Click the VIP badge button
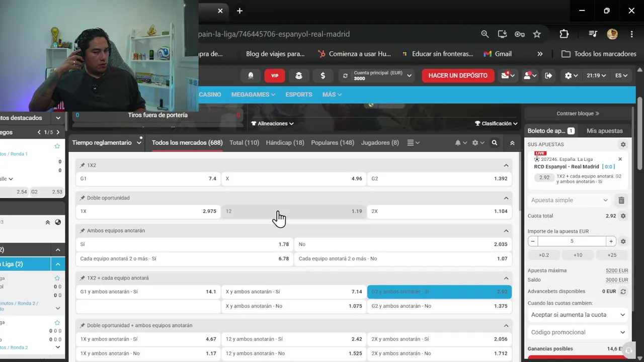The width and height of the screenshot is (644, 362). [275, 75]
